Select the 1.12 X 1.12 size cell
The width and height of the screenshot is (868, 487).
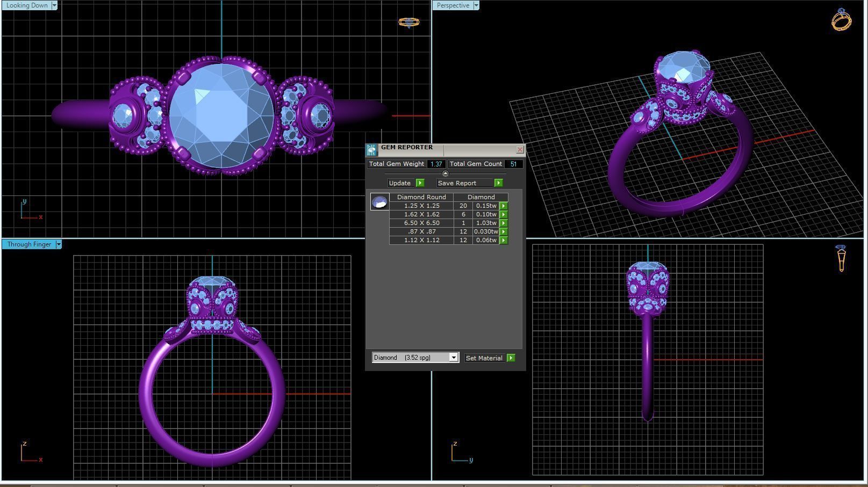(x=422, y=240)
